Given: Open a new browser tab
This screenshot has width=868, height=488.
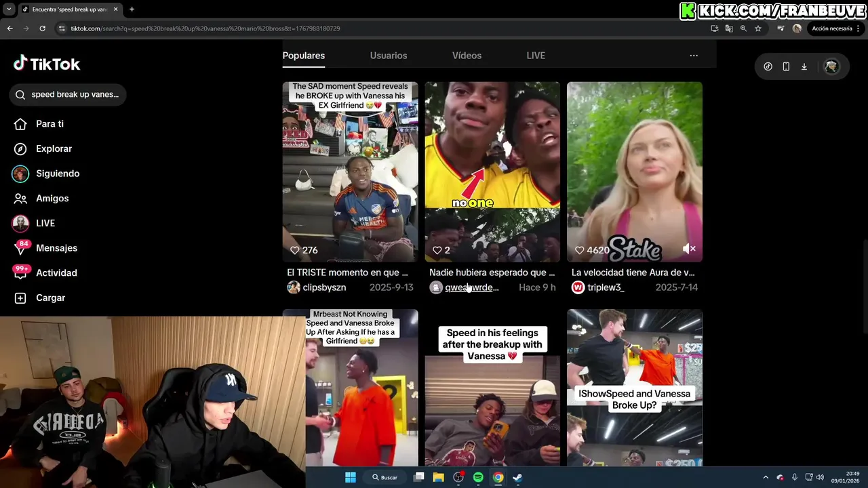Looking at the screenshot, I should coord(132,9).
